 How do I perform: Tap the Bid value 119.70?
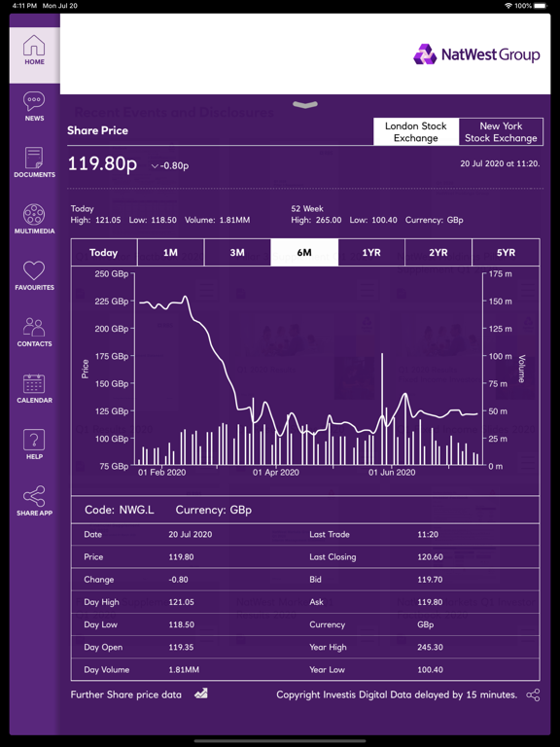430,580
